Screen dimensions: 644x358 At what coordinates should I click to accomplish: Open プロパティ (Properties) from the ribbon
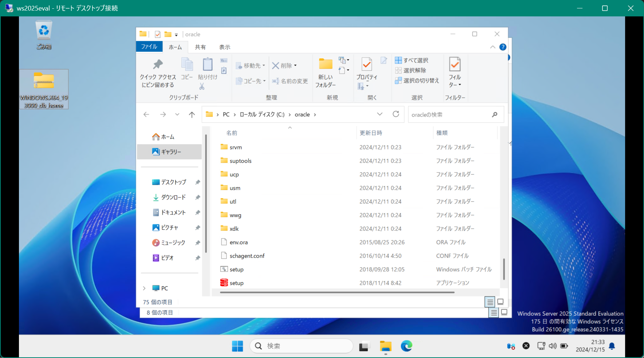coord(366,69)
